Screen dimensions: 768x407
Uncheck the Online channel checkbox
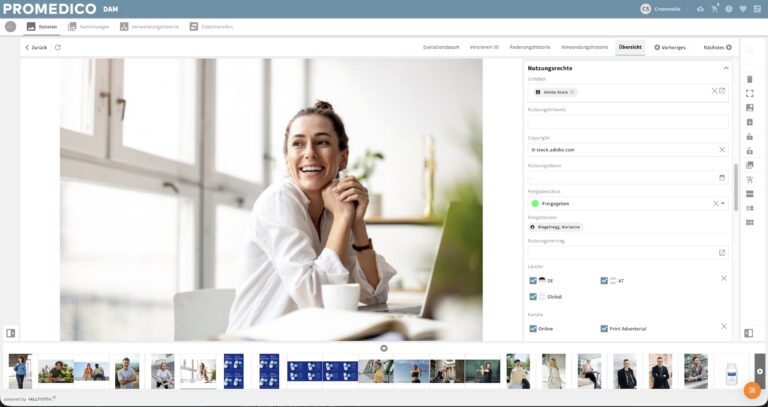[x=533, y=329]
